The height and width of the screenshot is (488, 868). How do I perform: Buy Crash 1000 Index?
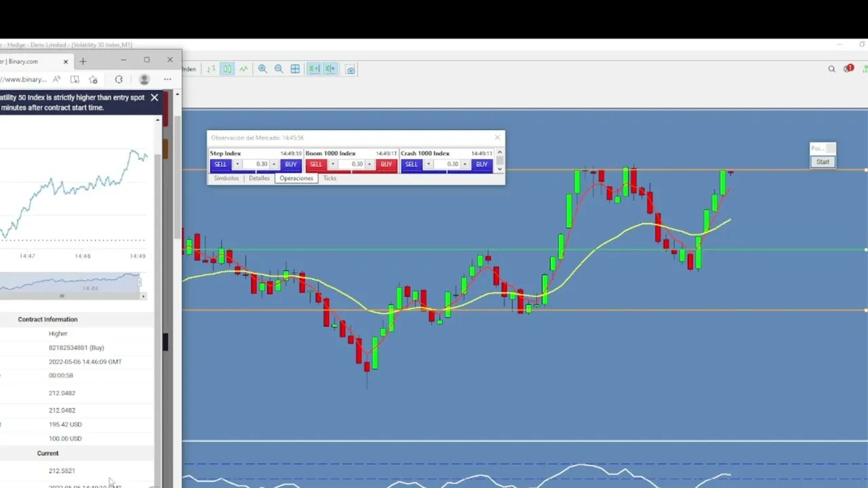[482, 164]
